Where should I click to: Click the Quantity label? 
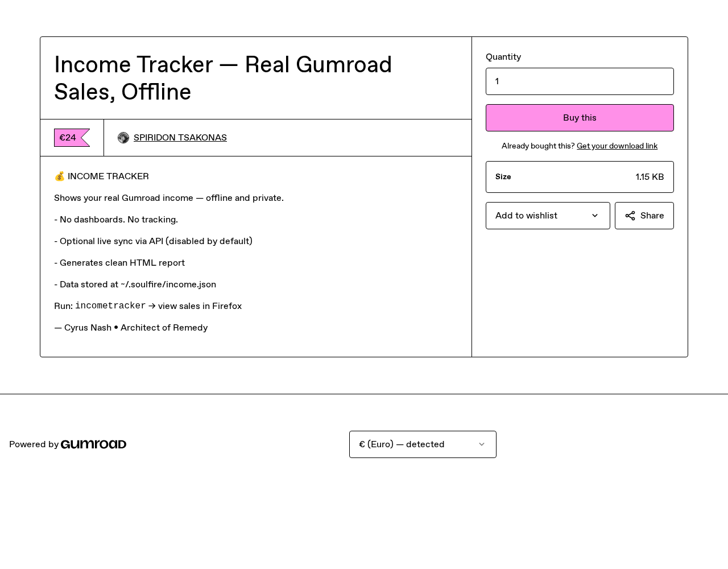pos(503,57)
